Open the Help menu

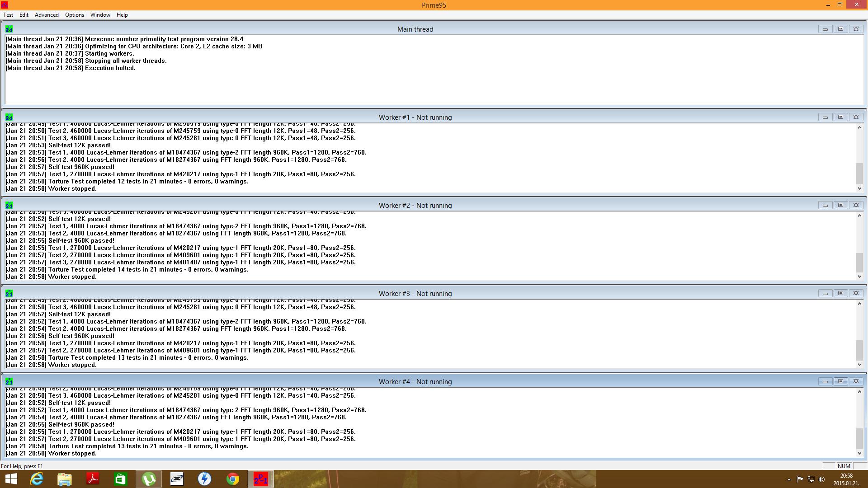122,15
